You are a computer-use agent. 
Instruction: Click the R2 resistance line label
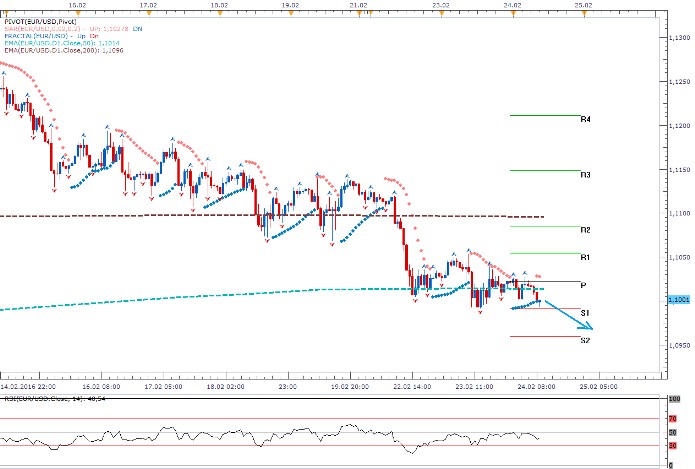tap(586, 230)
